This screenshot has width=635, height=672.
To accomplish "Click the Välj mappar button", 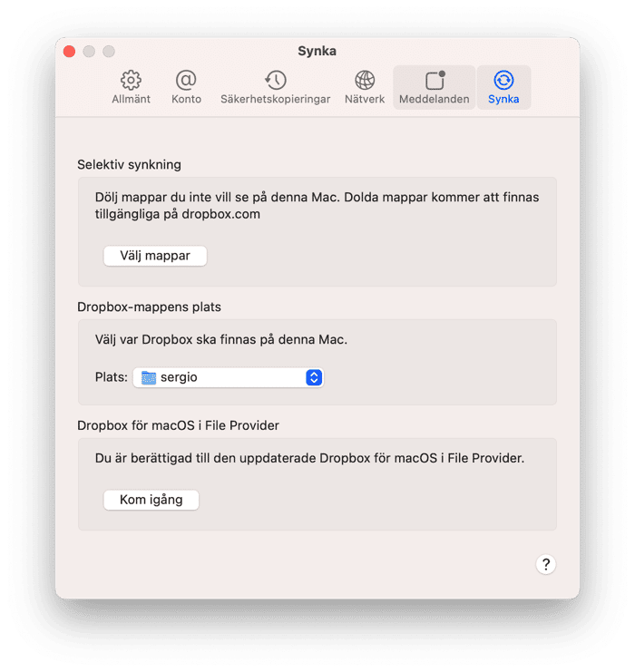I will pyautogui.click(x=155, y=256).
